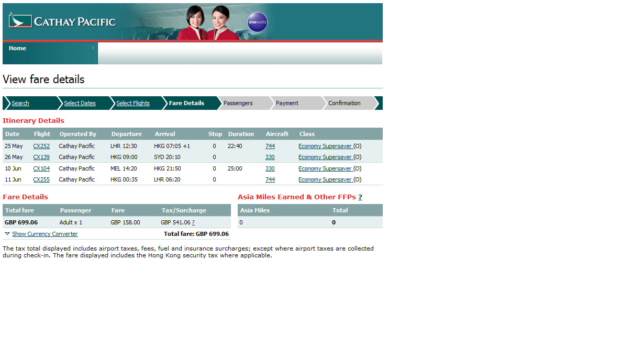This screenshot has width=644, height=362.
Task: View aircraft 330 for flight CX139
Action: click(x=270, y=157)
